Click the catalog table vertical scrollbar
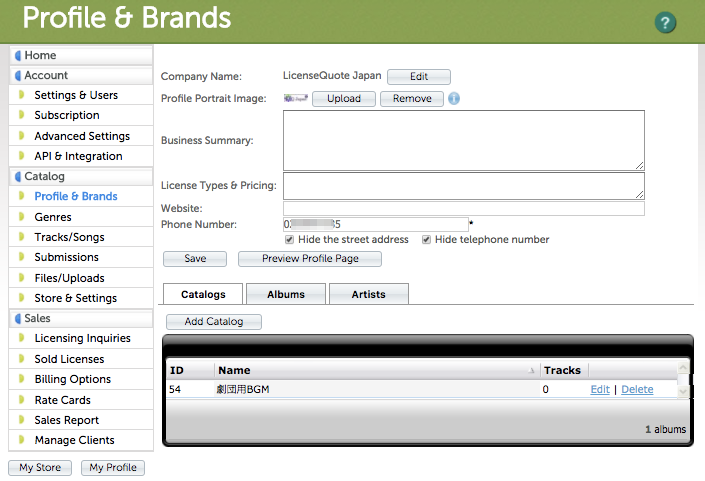705x481 pixels. click(x=683, y=380)
